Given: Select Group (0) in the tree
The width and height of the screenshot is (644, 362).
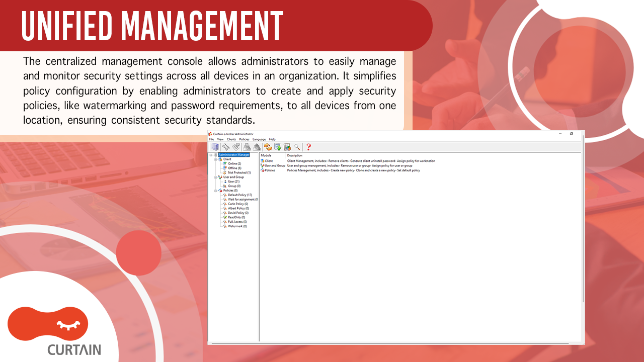Looking at the screenshot, I should click(x=234, y=186).
